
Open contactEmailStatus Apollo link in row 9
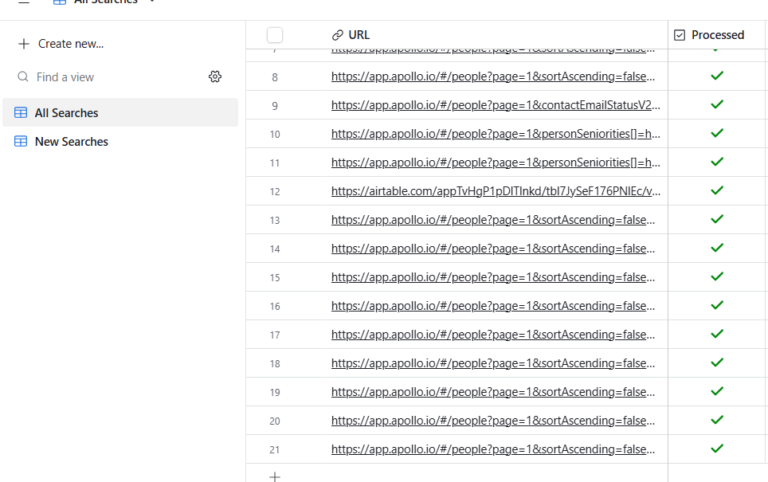495,105
